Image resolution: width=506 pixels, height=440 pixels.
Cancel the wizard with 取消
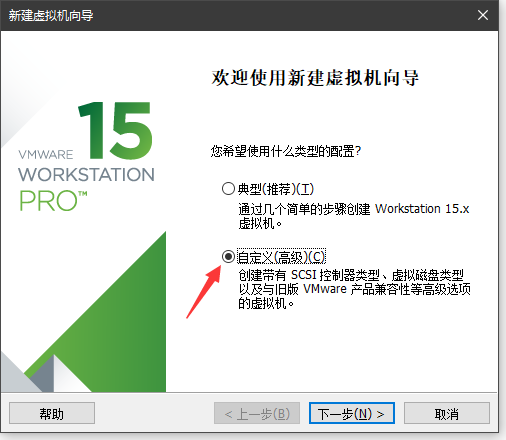click(447, 413)
